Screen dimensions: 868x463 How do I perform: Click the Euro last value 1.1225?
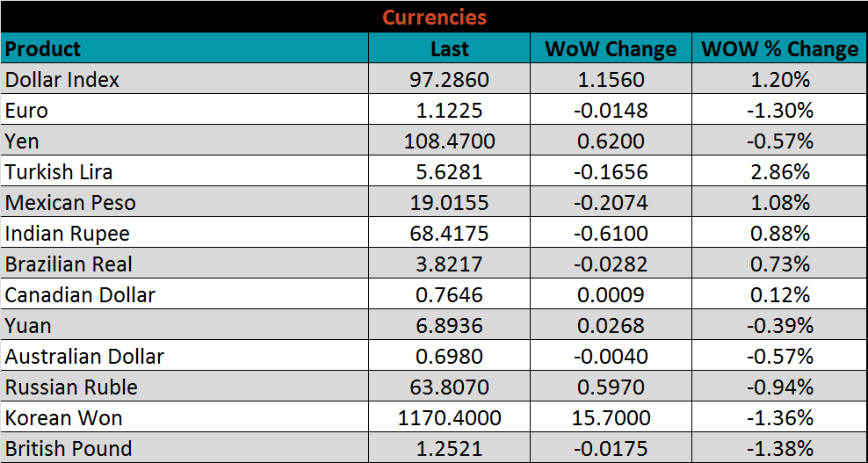tap(449, 111)
